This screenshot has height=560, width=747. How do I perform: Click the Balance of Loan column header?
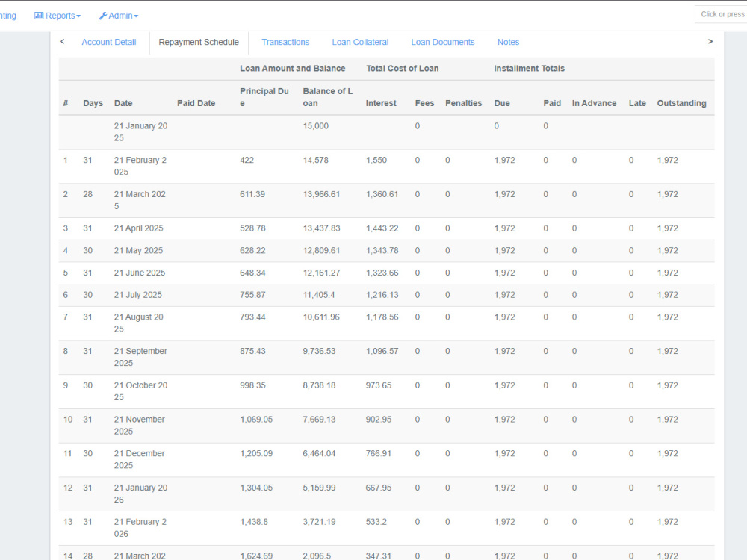click(x=328, y=97)
